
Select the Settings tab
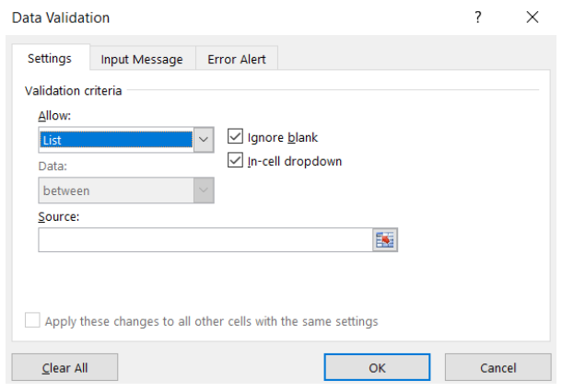50,58
